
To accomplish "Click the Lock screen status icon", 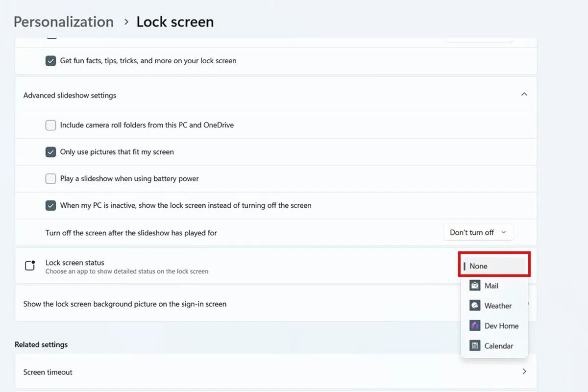I will (x=30, y=266).
